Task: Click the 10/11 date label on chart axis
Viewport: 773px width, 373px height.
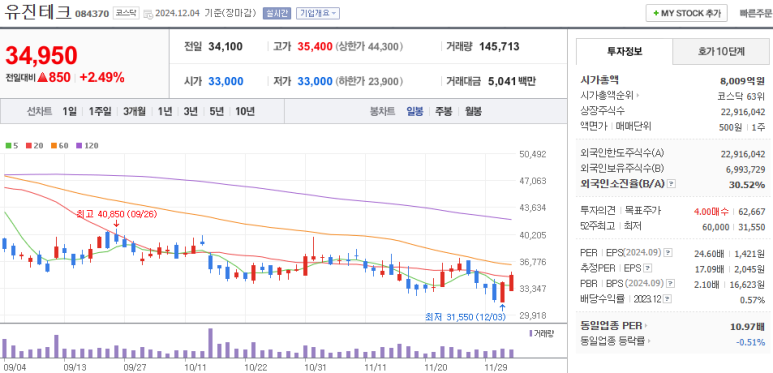Action: coord(195,367)
